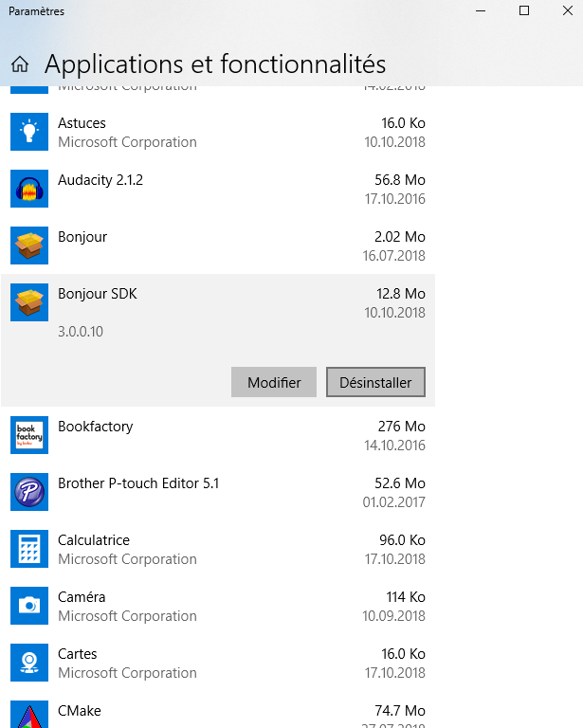Click the Brother P-touch Editor icon

click(x=29, y=492)
